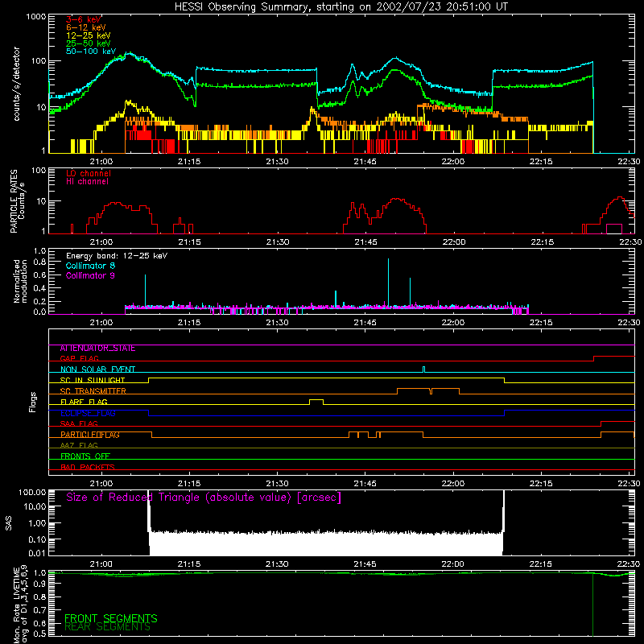The image size is (644, 644).
Task: Click the HESSI Observing Summary title
Action: coord(341,7)
